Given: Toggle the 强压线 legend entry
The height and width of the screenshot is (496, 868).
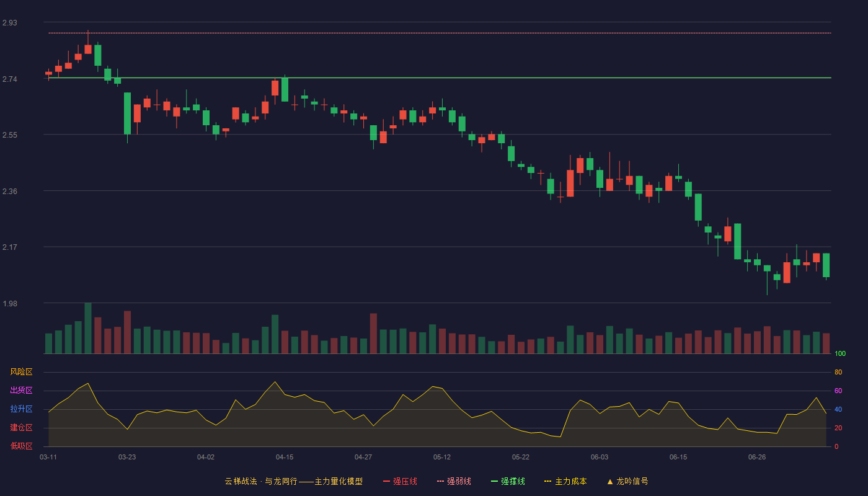Looking at the screenshot, I should [x=400, y=481].
